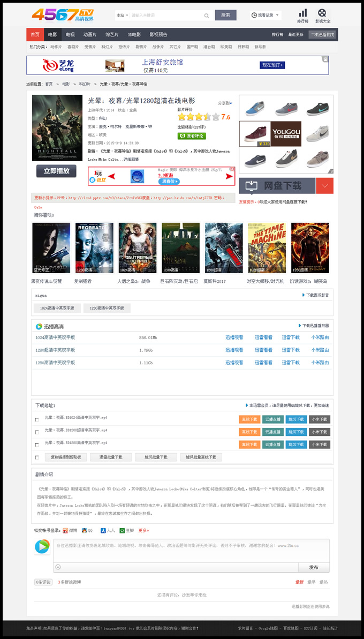Click the 迅雷批量下载 button
364x639 pixels.
111,457
